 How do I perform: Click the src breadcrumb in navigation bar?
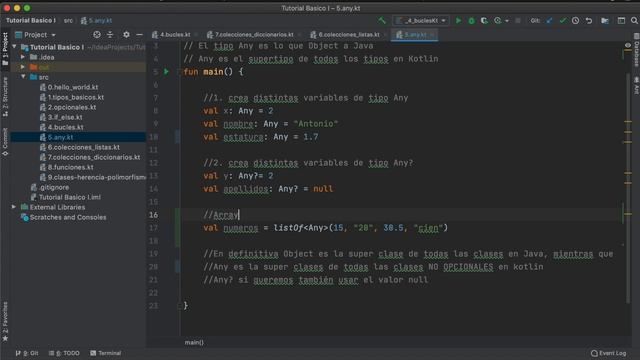(x=68, y=20)
